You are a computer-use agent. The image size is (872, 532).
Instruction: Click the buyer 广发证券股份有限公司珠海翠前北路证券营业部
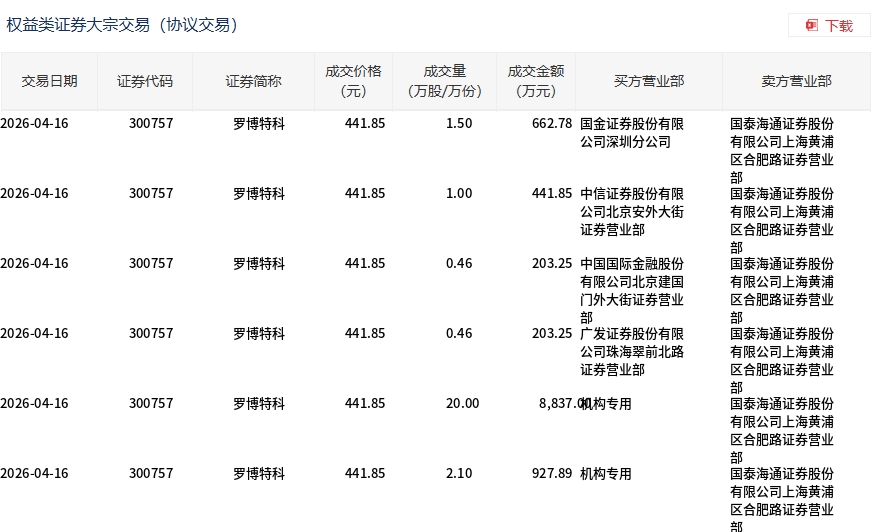coord(632,352)
